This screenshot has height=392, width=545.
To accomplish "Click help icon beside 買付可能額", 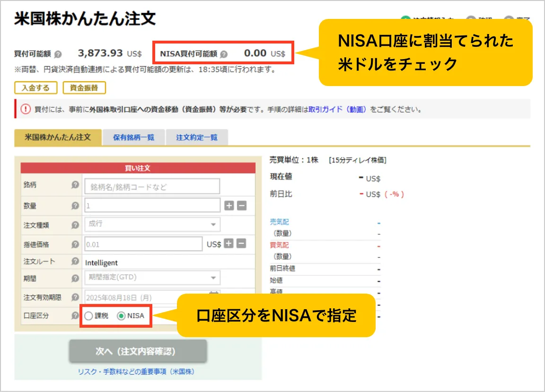I will point(58,54).
